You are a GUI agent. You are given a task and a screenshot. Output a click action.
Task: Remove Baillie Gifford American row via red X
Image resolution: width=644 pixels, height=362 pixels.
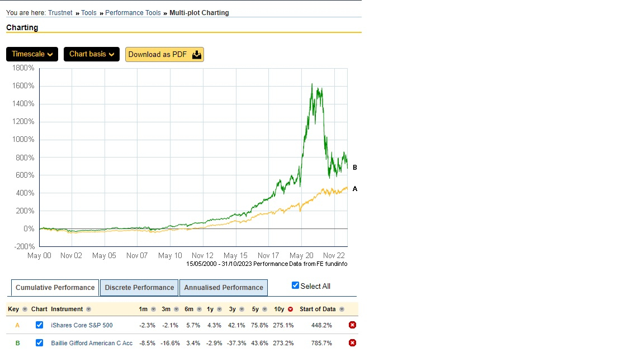click(352, 343)
